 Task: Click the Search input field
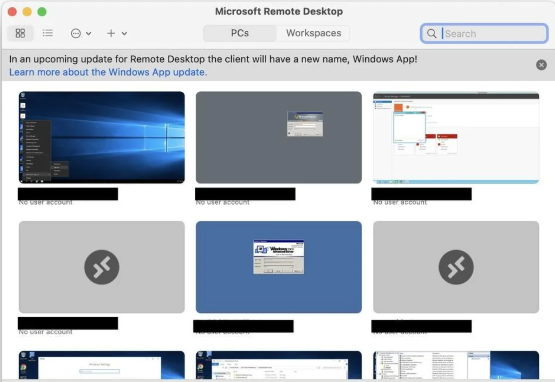point(484,34)
